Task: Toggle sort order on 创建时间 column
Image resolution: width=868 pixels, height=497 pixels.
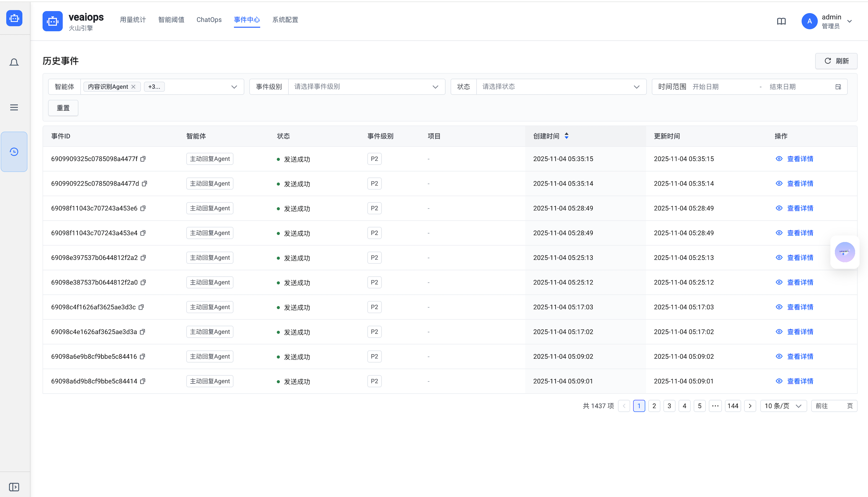Action: pos(566,136)
